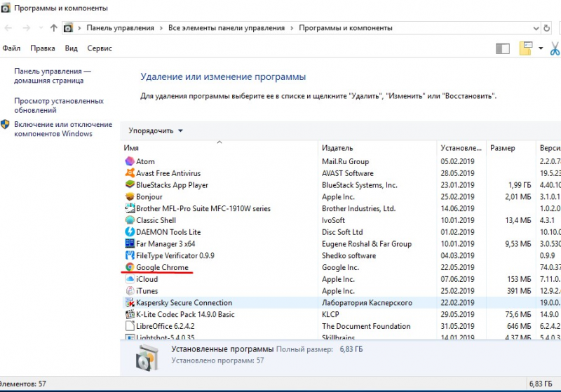This screenshot has width=561, height=392.
Task: Click Shedko software publisher cell
Action: pos(349,255)
